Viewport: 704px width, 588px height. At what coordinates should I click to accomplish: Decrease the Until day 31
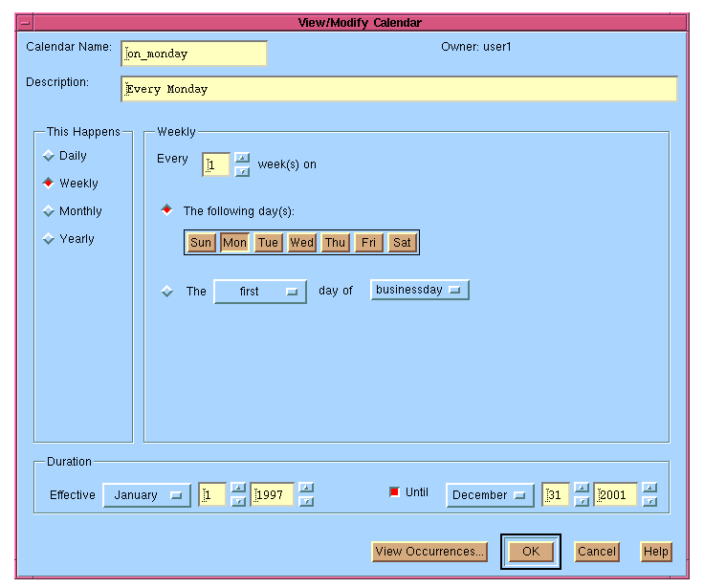tap(582, 501)
